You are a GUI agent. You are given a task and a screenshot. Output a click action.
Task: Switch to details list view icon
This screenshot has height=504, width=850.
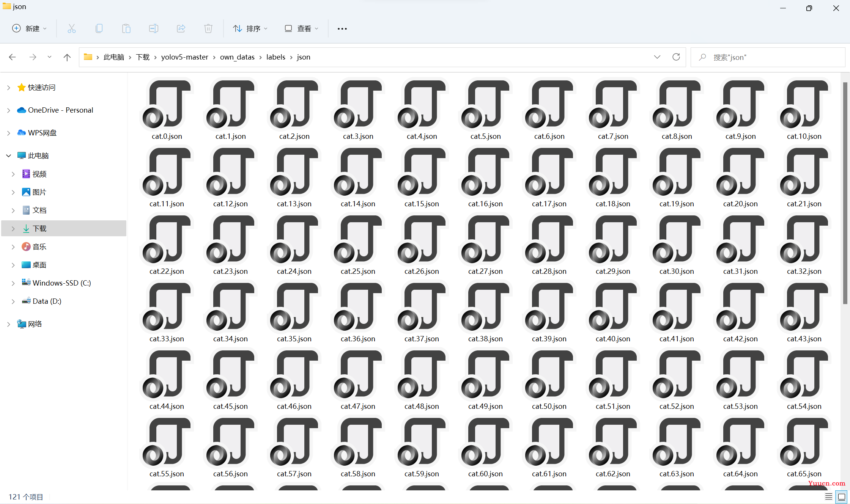pos(829,496)
